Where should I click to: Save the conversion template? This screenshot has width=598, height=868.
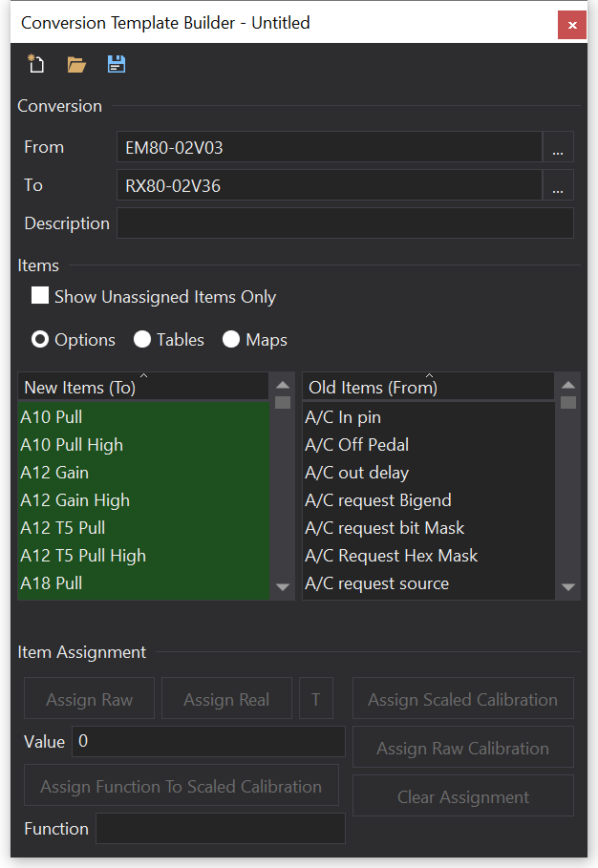tap(117, 65)
